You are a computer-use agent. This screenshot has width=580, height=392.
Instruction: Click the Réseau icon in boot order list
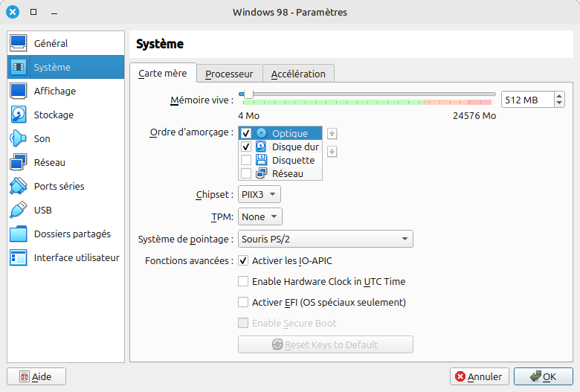coord(261,173)
